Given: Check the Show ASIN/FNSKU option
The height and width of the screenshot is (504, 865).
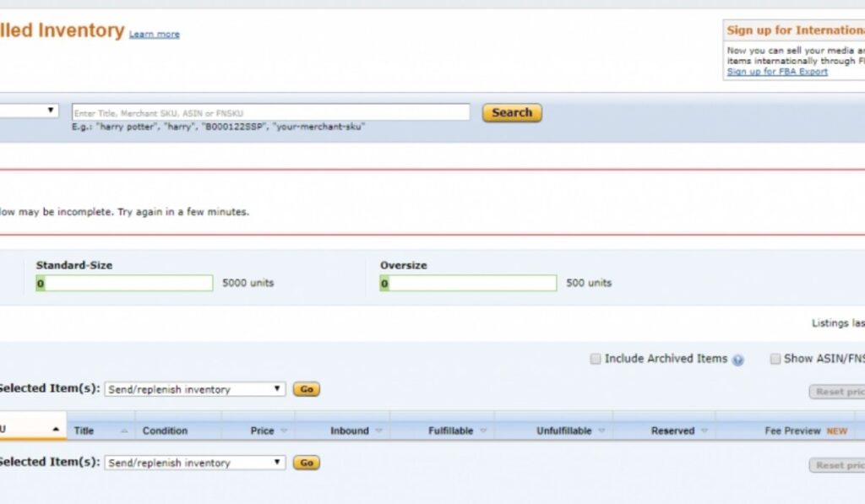Looking at the screenshot, I should 775,359.
